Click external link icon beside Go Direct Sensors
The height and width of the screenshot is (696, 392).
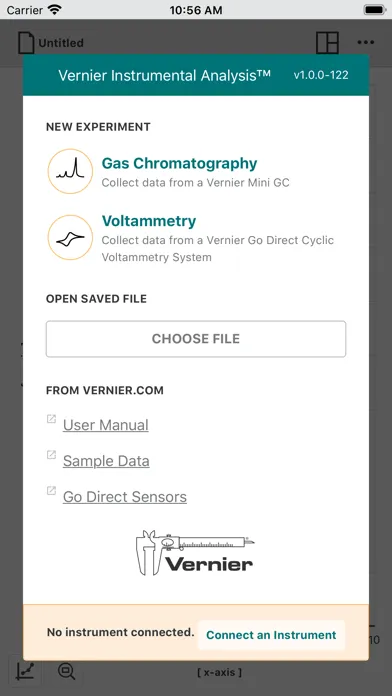coord(51,490)
